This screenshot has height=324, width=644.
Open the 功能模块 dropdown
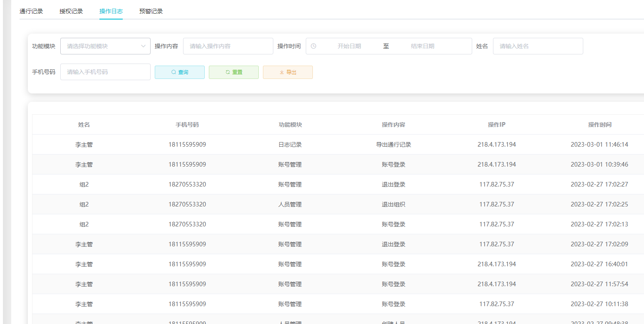(105, 46)
